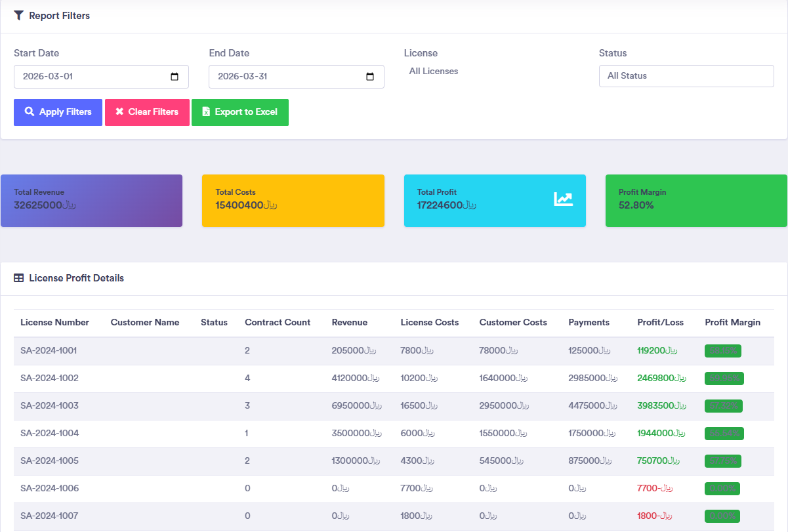788x532 pixels.
Task: Click the 59.95% profit margin badge
Action: pos(724,379)
